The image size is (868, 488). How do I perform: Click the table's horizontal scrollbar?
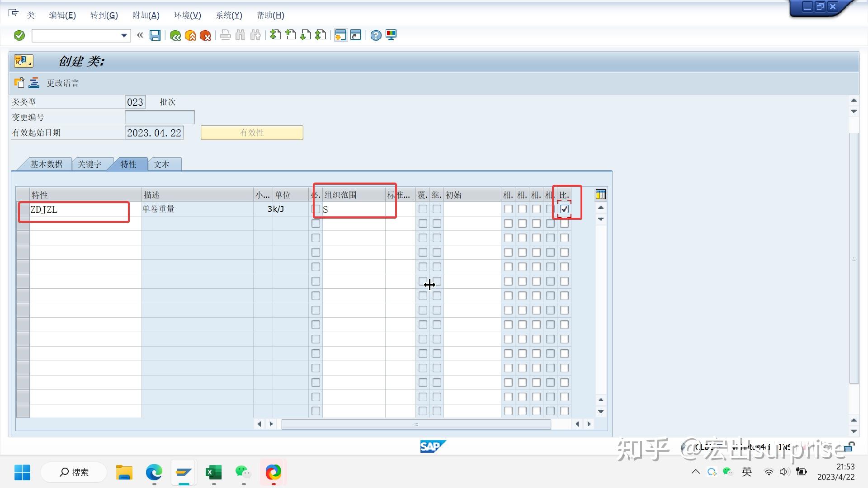coord(416,424)
